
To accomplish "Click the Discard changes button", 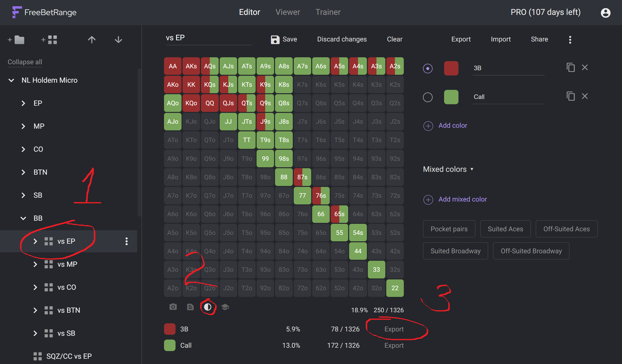I will tap(342, 39).
